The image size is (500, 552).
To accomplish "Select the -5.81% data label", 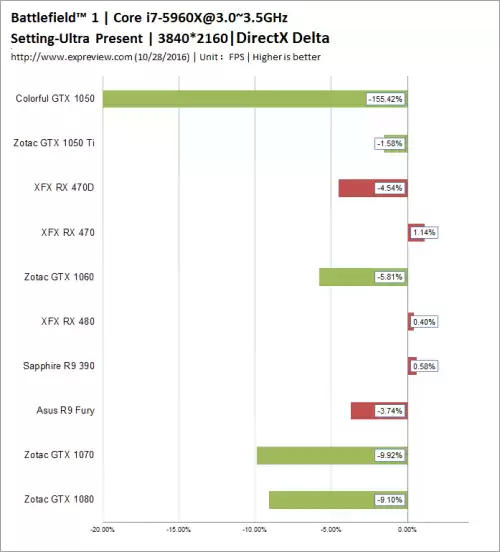I will 389,277.
